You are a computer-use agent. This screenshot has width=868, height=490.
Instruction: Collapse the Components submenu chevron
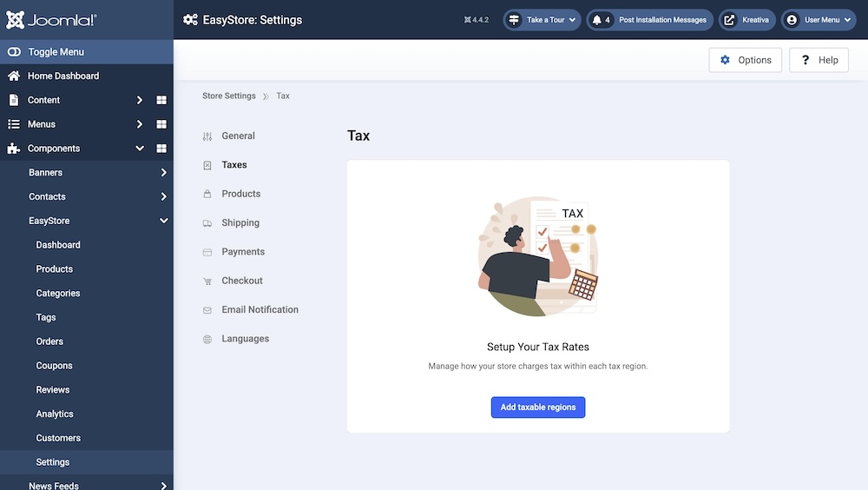140,149
